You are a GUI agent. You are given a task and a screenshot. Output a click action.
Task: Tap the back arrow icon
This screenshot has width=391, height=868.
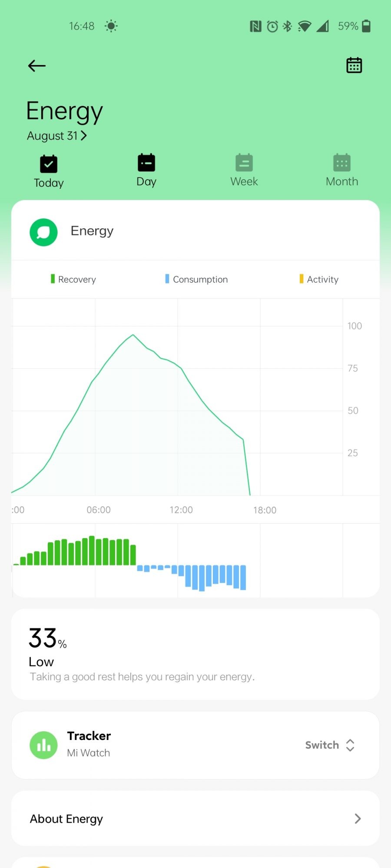pyautogui.click(x=37, y=66)
